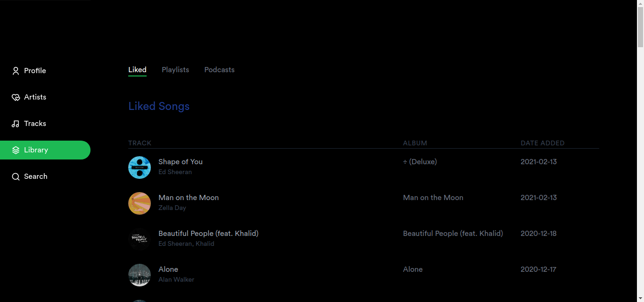
Task: Click the Library layers icon
Action: [16, 150]
